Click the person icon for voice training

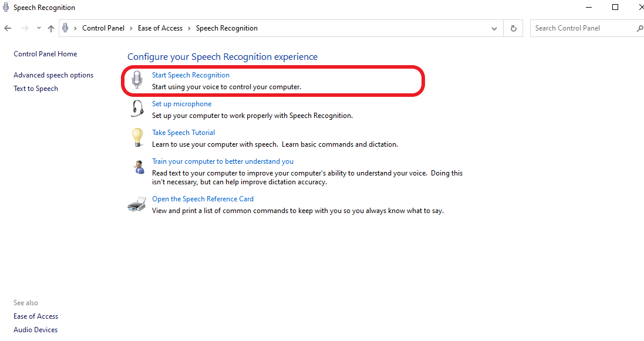click(x=139, y=167)
